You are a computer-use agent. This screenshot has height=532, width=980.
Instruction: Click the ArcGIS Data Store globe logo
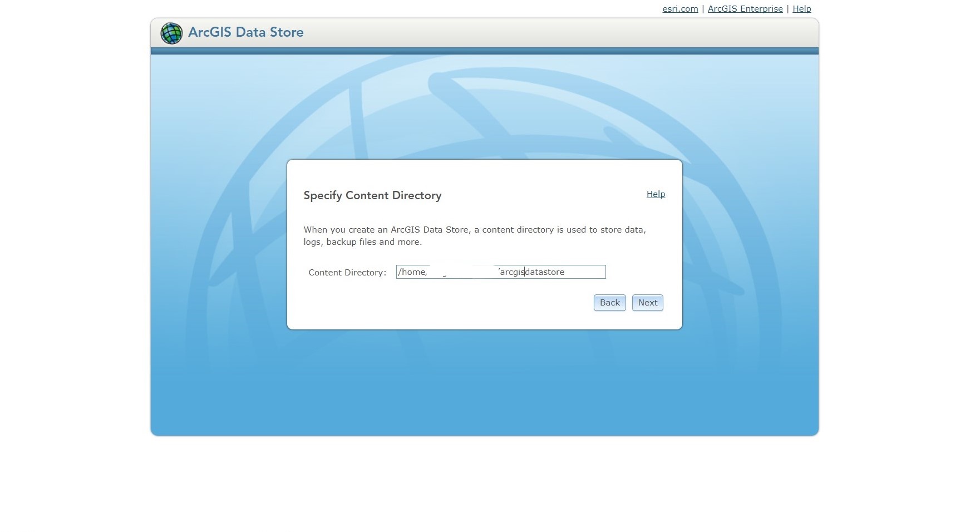point(171,33)
